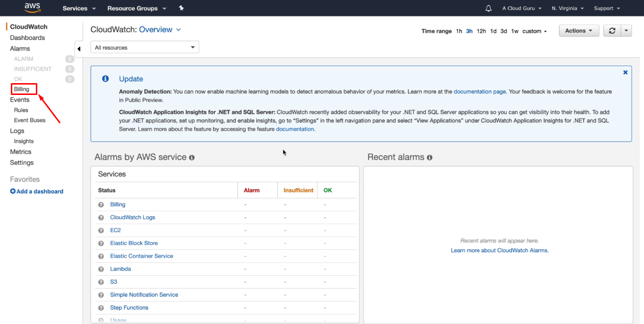Image resolution: width=644 pixels, height=324 pixels.
Task: Select the 1d time range
Action: (x=493, y=31)
